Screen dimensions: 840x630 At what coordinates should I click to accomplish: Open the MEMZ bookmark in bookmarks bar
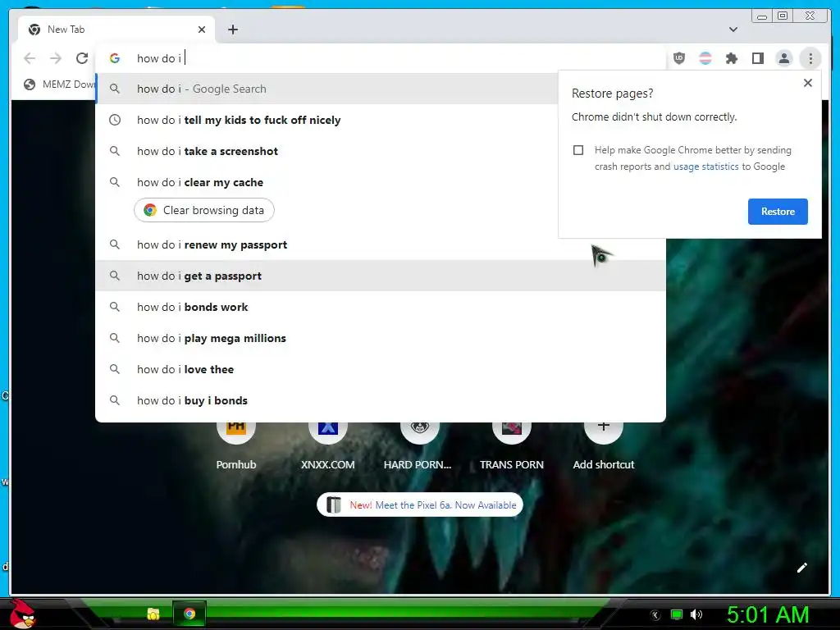tap(59, 84)
